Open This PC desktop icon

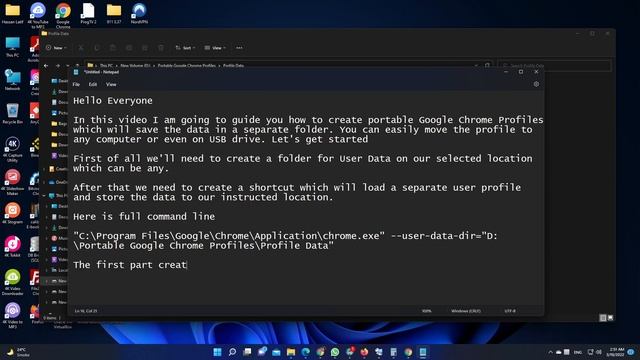coord(13,47)
